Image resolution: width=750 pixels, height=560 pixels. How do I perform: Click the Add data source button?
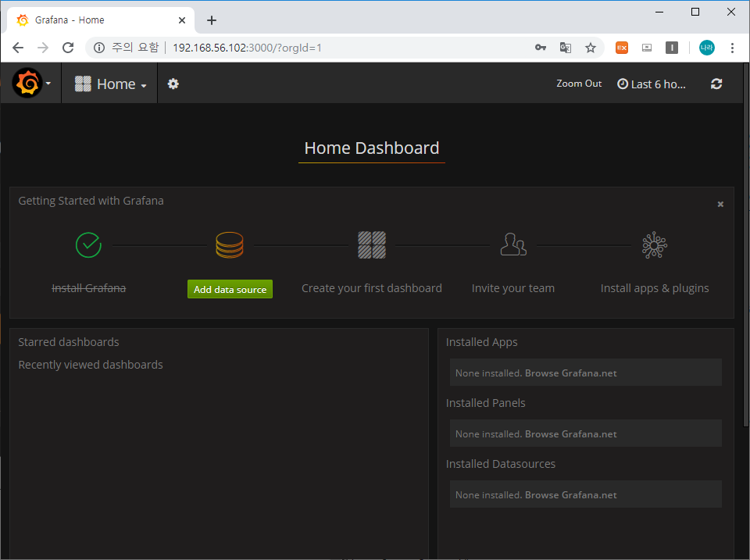pyautogui.click(x=230, y=289)
